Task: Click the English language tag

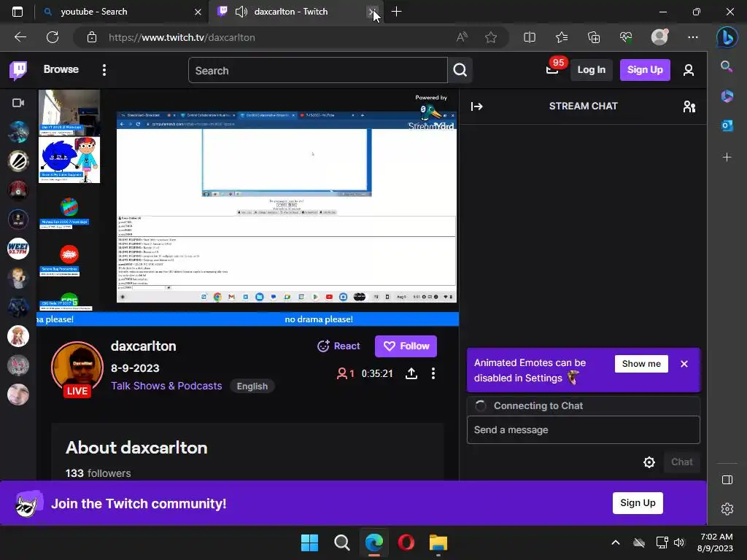Action: tap(252, 386)
